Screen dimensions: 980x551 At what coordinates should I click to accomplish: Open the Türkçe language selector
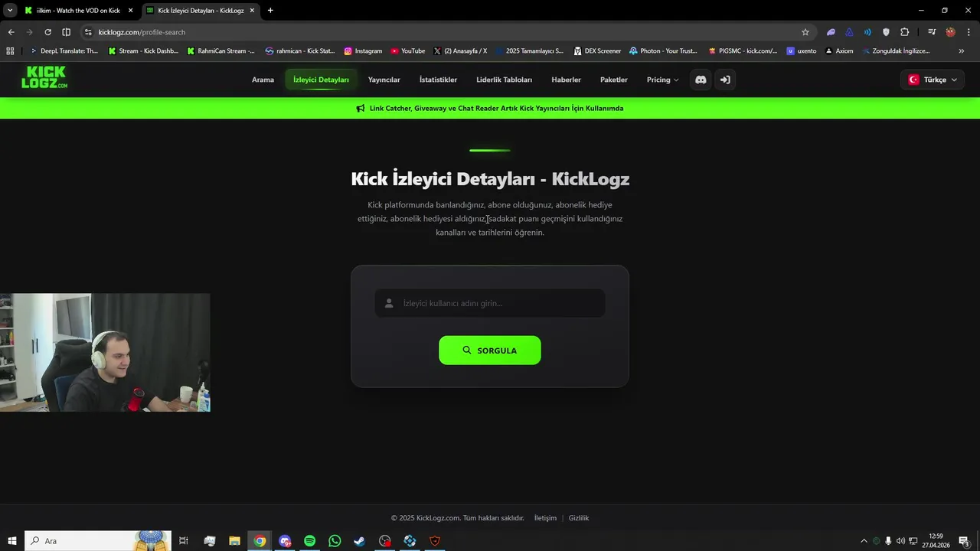pos(933,80)
